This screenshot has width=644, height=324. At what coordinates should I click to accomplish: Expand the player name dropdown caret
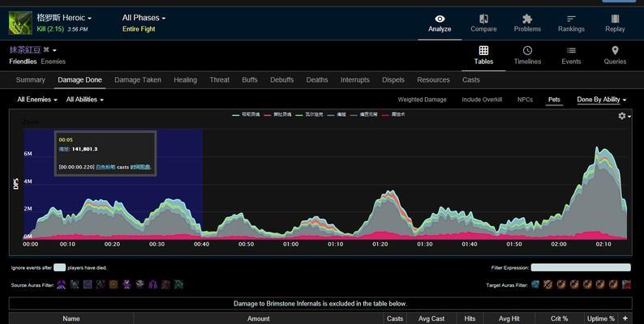click(54, 50)
